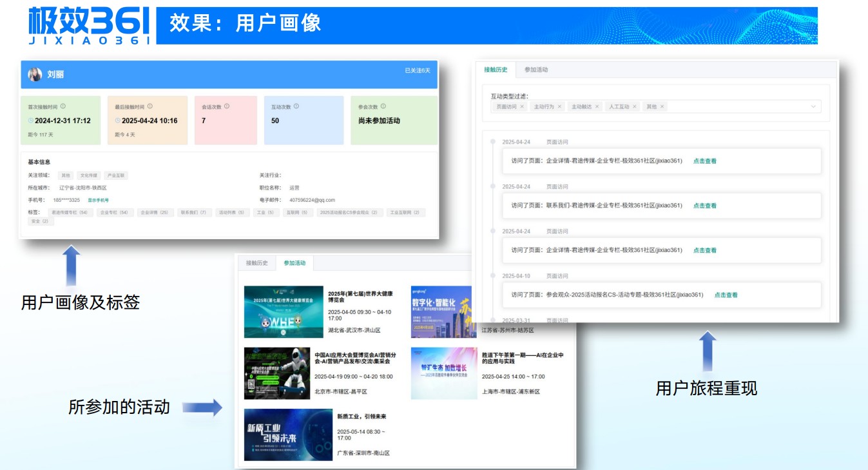This screenshot has height=470, width=868.
Task: Click the 会话次数 info icon
Action: (x=226, y=106)
